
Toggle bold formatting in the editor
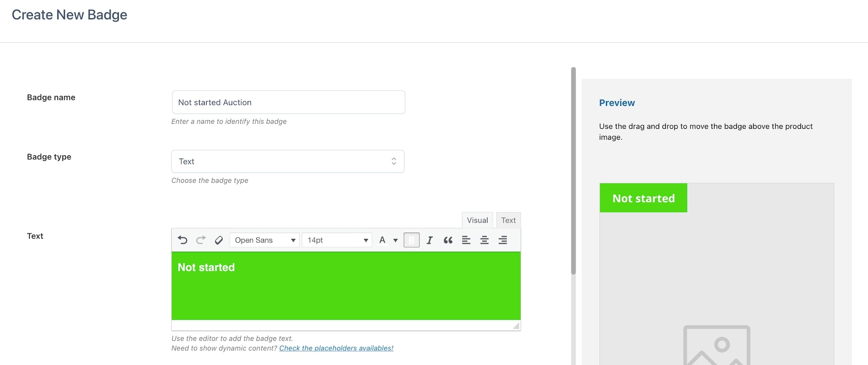coord(412,240)
